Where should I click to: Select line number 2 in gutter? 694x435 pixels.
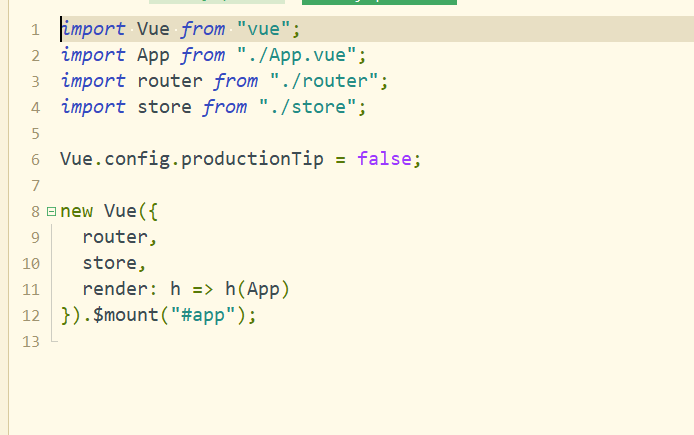click(x=35, y=56)
